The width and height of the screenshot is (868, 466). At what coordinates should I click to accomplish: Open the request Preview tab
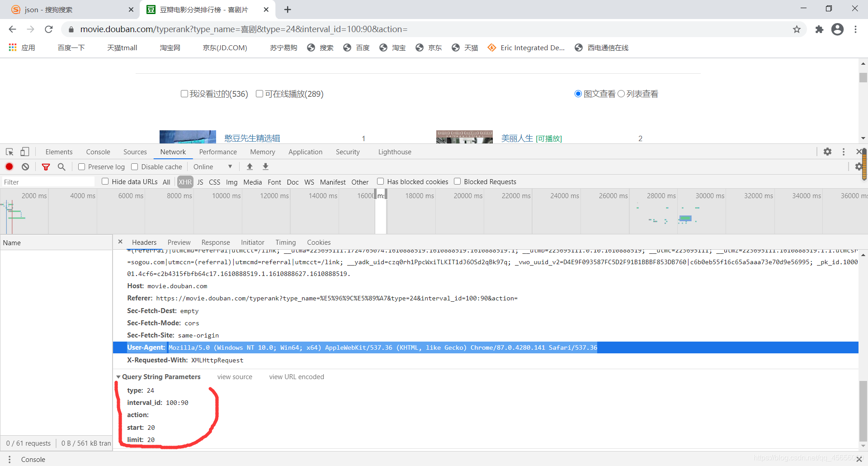coord(179,243)
